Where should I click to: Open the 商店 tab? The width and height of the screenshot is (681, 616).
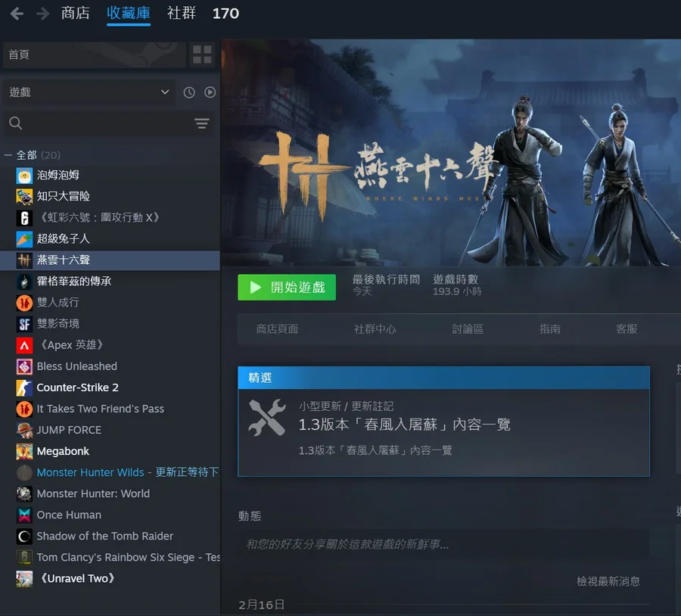tap(75, 14)
